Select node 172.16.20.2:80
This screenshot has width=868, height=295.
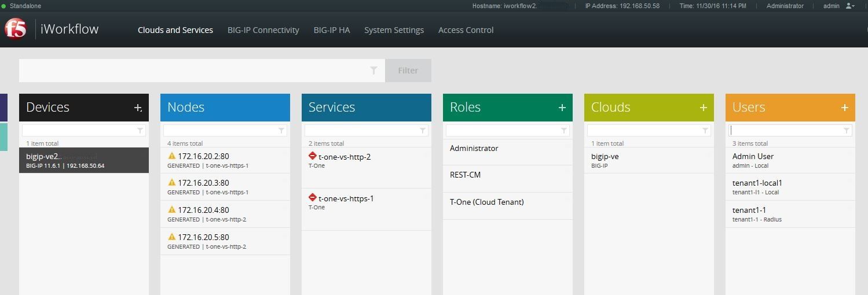coord(225,160)
